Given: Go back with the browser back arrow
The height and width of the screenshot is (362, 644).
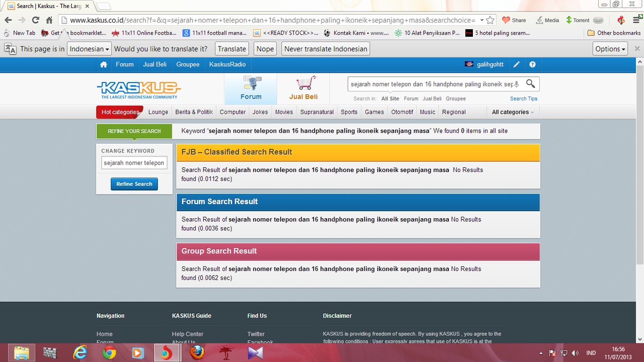Looking at the screenshot, I should click(8, 20).
